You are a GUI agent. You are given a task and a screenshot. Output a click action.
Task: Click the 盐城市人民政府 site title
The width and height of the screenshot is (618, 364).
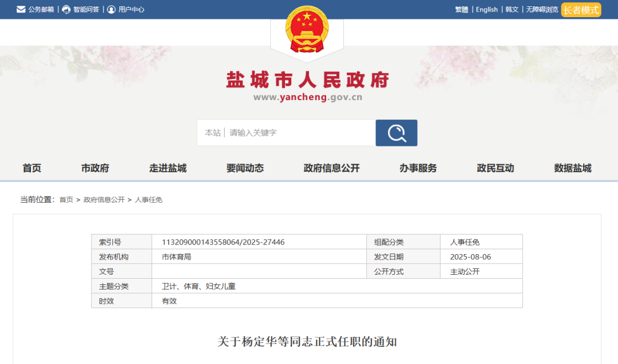point(307,80)
